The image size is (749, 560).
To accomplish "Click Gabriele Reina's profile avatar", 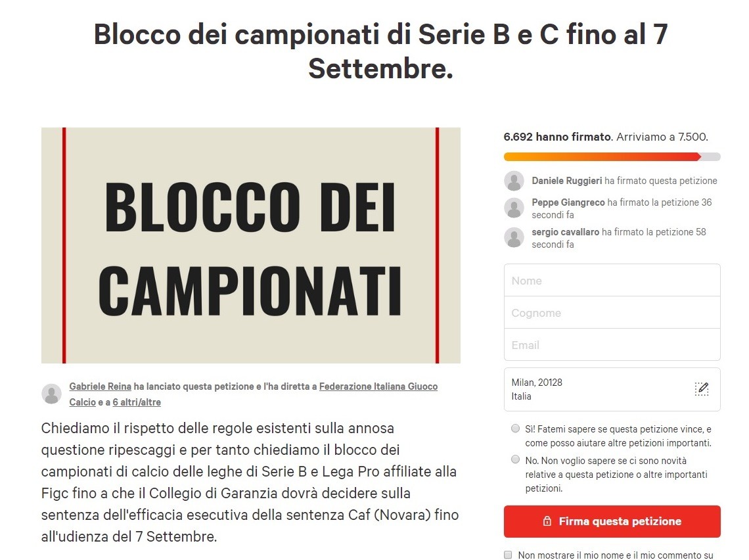I will [52, 394].
